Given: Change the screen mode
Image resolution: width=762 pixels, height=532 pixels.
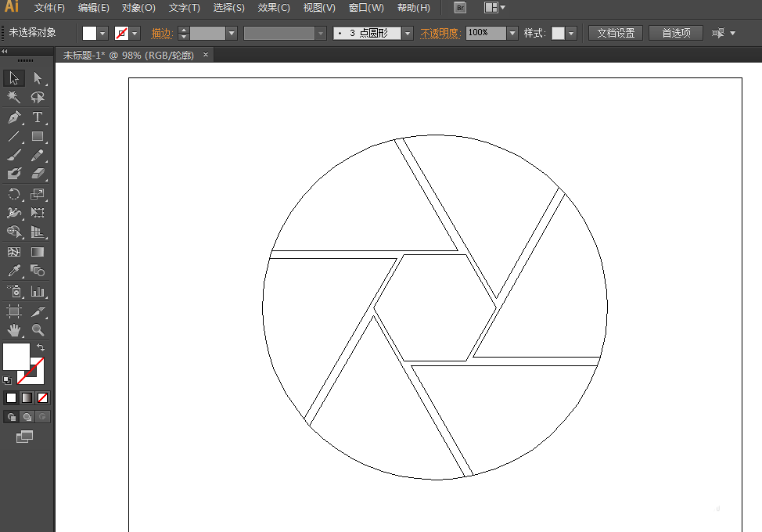Looking at the screenshot, I should (24, 437).
